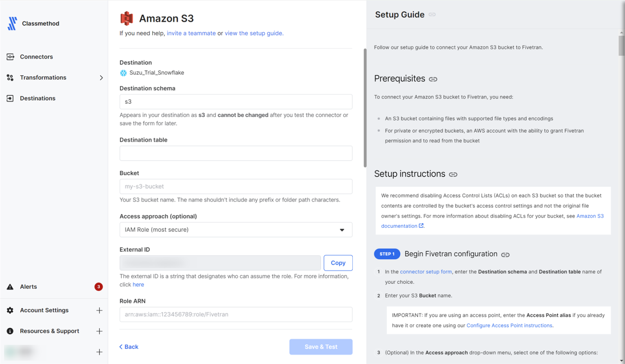Viewport: 625px width, 364px height.
Task: Expand the Transformations sidebar section
Action: tap(101, 78)
